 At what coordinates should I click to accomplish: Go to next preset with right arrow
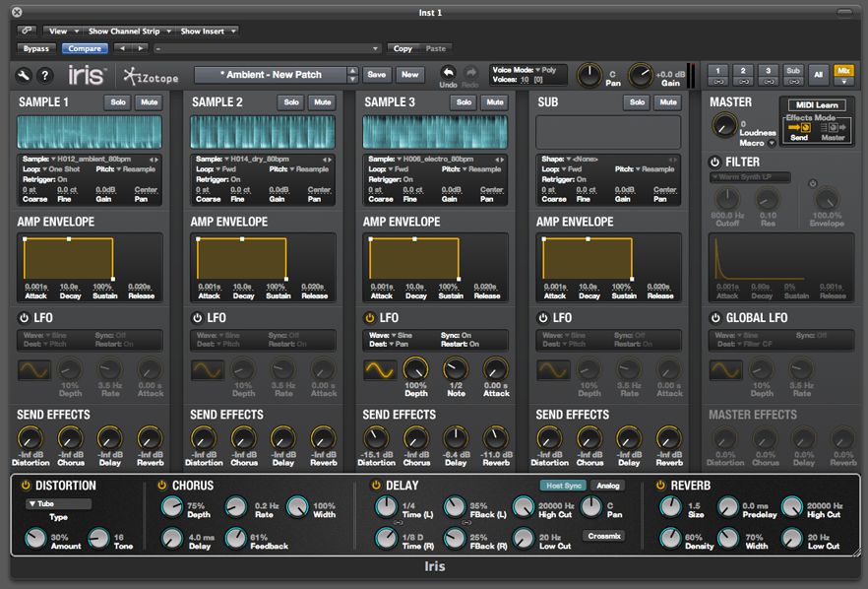[140, 49]
